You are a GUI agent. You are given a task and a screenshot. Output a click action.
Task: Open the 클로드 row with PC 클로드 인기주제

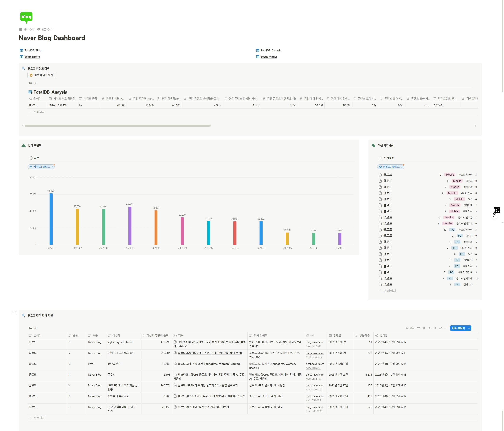pos(428,278)
